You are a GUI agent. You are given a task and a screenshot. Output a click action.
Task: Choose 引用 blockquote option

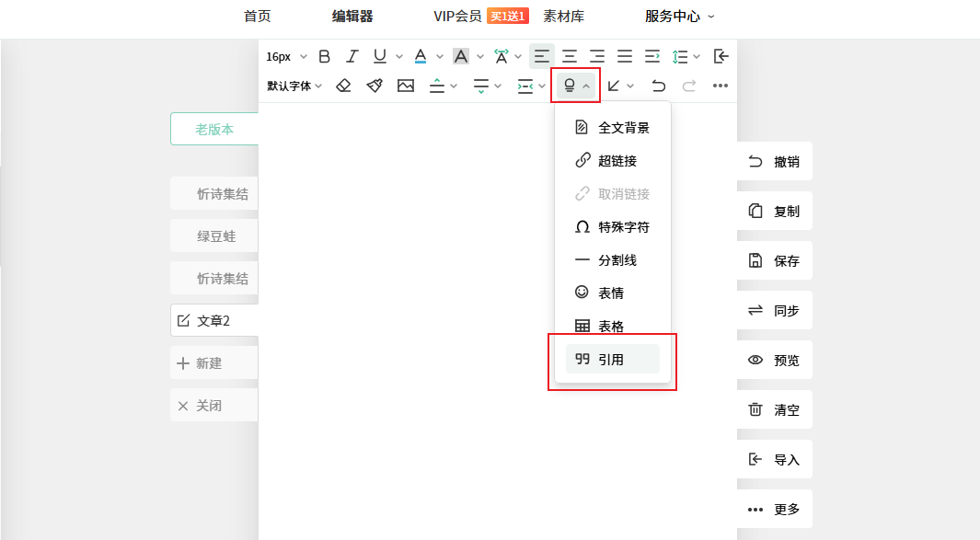[613, 360]
